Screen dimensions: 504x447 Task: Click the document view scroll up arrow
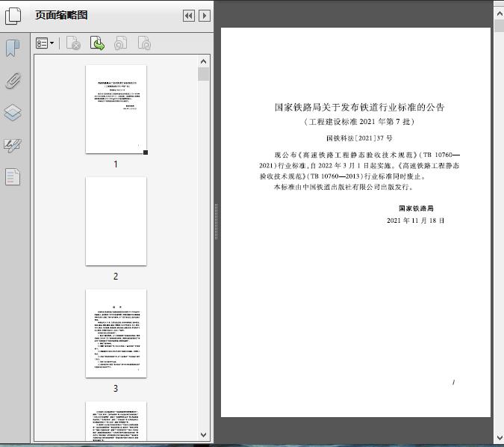[500, 13]
